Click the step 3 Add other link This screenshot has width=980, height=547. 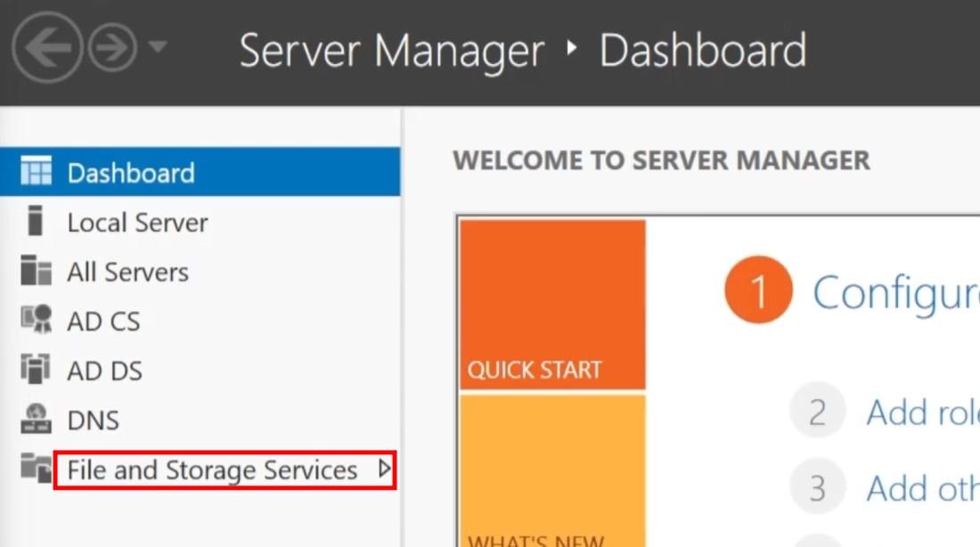click(x=922, y=488)
